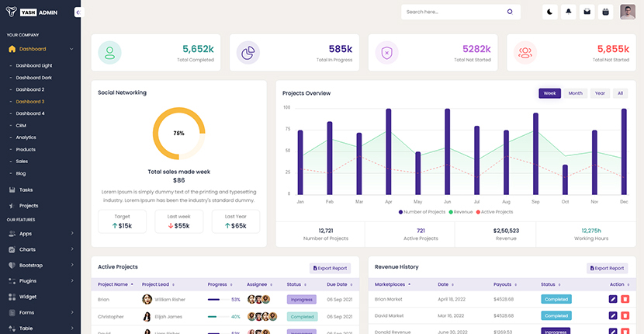Collapse the sidebar with the double-chevron button
Viewport: 644px width, 334px height.
coord(79,12)
